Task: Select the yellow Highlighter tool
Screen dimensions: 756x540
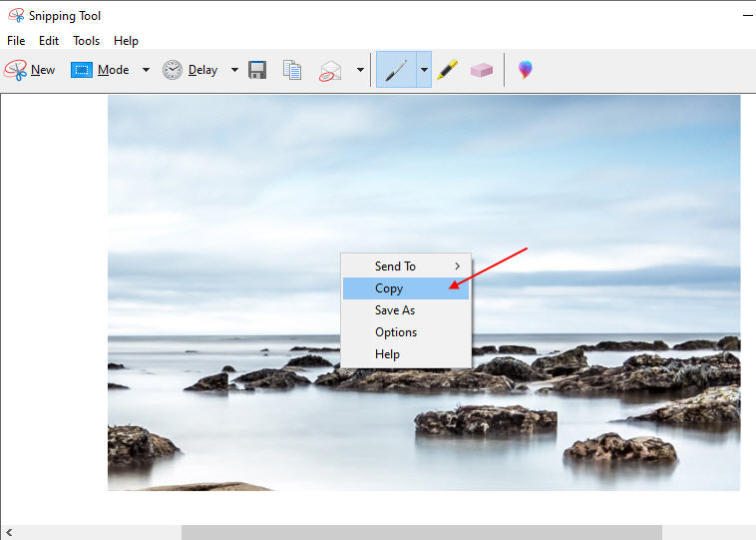Action: tap(448, 70)
